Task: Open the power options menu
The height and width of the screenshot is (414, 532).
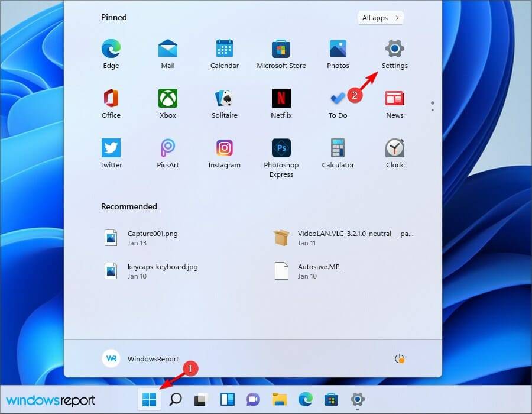Action: (x=400, y=358)
